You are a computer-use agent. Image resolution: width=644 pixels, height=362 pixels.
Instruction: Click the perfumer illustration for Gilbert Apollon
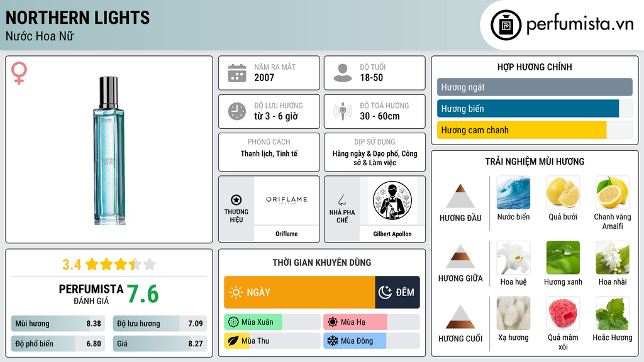click(392, 200)
